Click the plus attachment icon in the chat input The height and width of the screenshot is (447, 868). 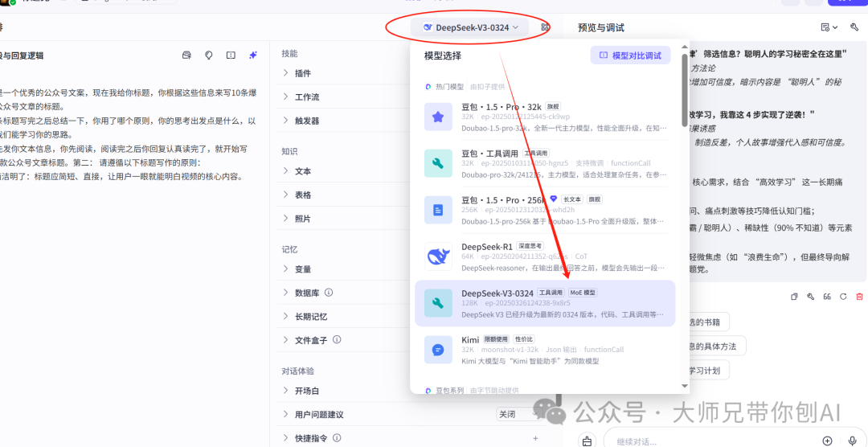pos(827,441)
